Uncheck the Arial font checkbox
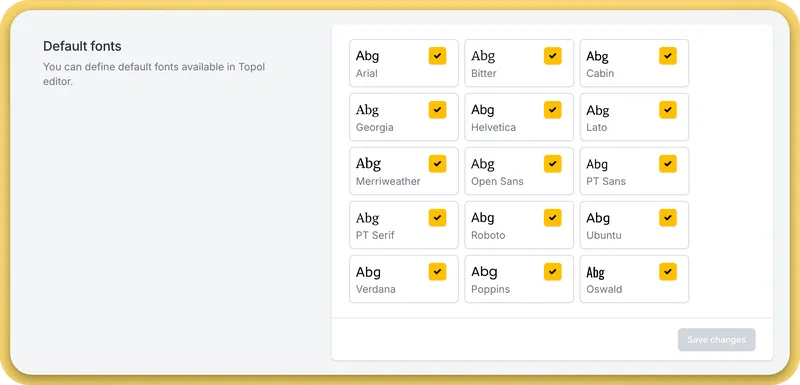Image resolution: width=800 pixels, height=385 pixels. 437,56
